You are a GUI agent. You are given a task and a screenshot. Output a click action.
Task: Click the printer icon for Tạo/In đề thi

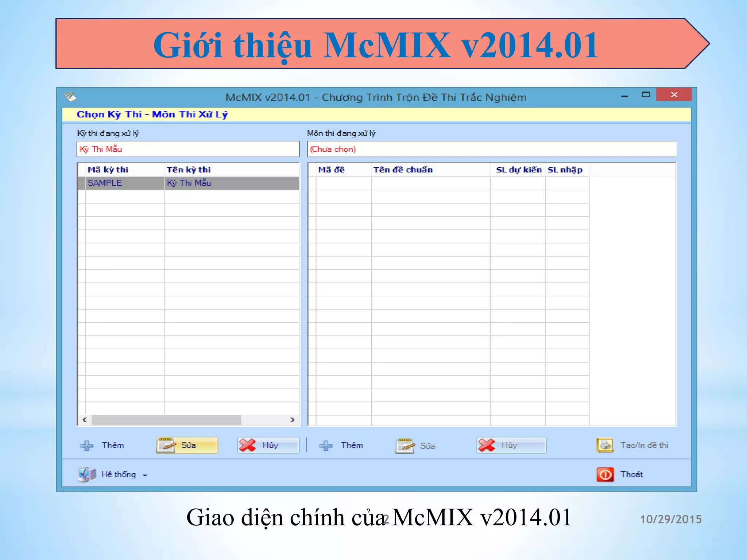[x=605, y=445]
